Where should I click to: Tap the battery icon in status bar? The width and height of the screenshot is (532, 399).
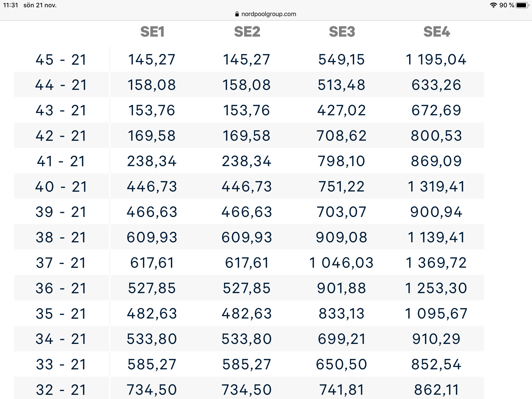tap(522, 5)
